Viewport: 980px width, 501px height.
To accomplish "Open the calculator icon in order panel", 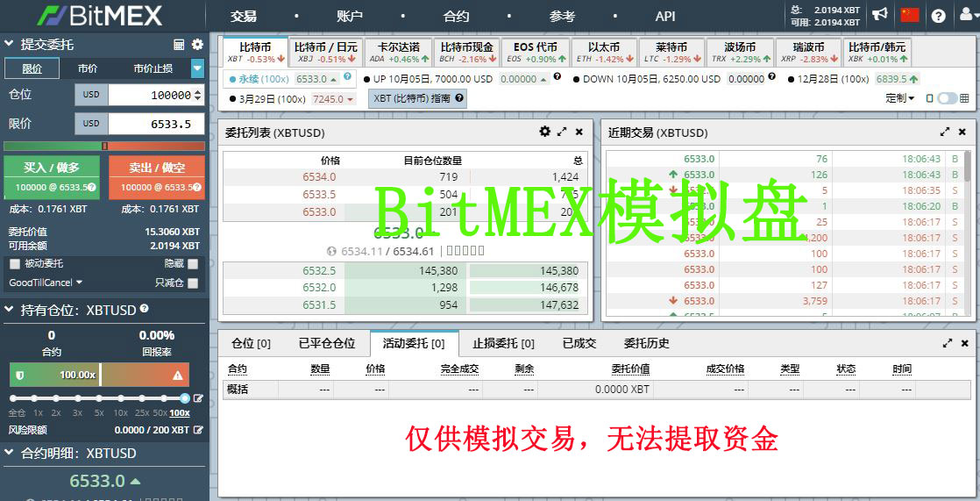I will click(x=180, y=45).
